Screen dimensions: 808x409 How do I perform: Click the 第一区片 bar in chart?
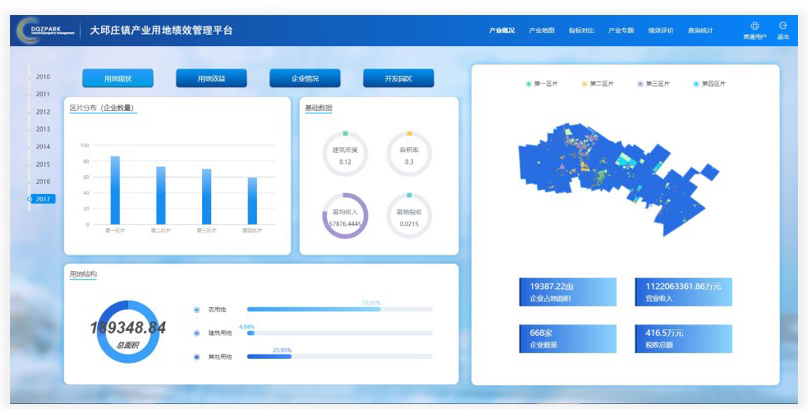coord(115,190)
